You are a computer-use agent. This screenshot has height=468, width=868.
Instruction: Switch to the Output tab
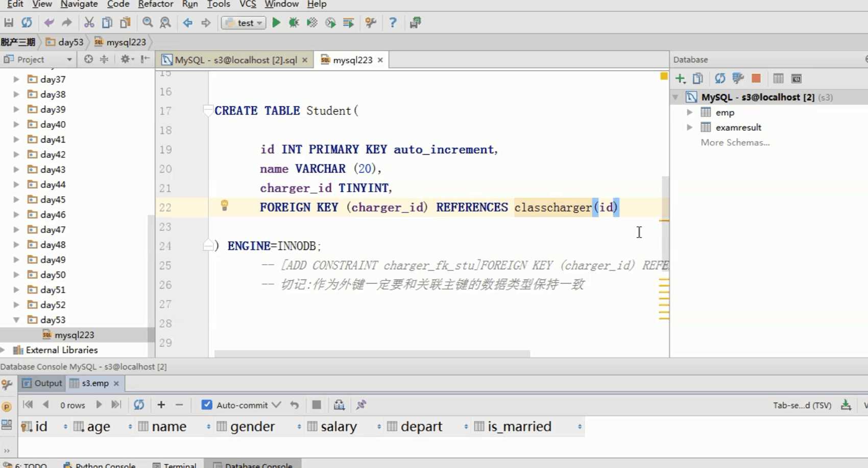[42, 383]
